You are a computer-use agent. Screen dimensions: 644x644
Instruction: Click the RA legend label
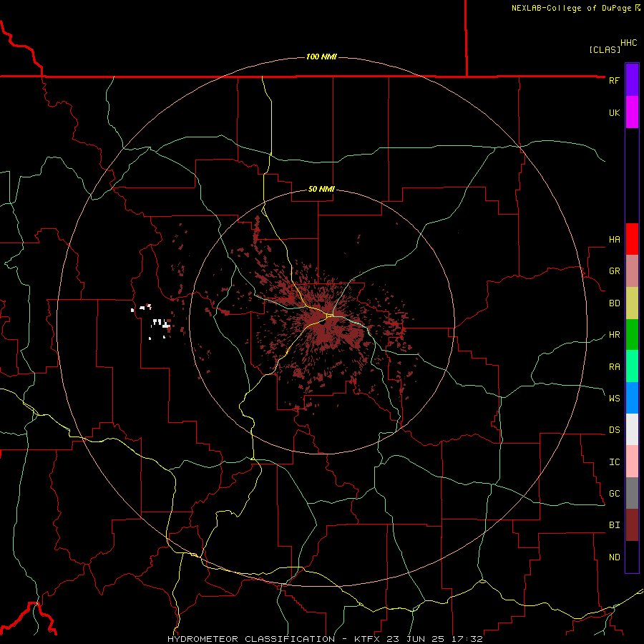(614, 367)
